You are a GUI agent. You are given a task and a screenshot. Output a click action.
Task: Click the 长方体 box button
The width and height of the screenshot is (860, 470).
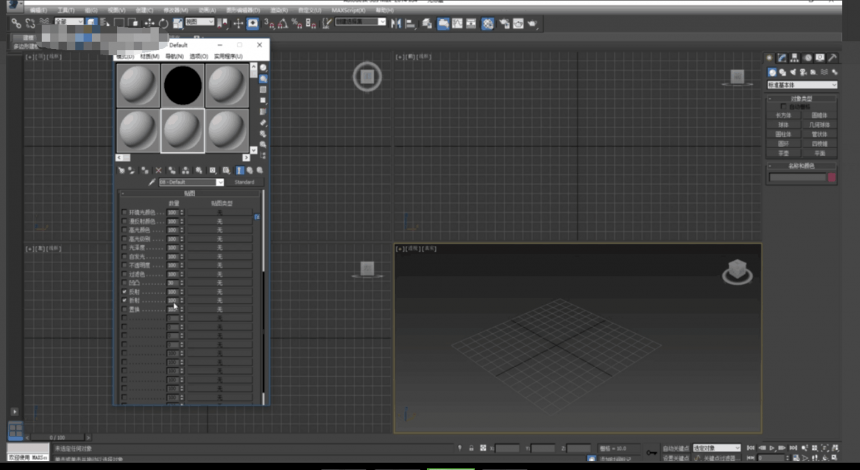pyautogui.click(x=783, y=116)
